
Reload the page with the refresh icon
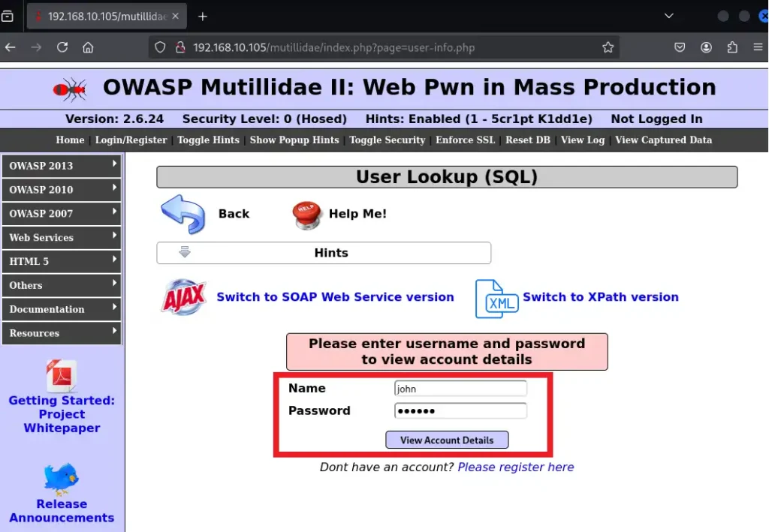[62, 47]
